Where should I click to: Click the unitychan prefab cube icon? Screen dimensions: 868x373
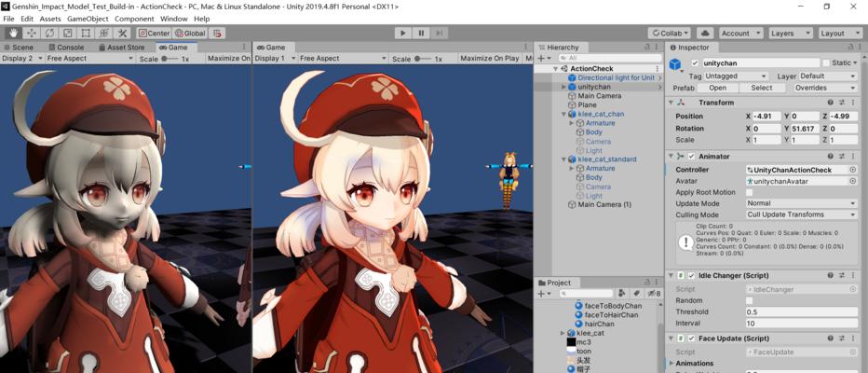pos(675,65)
